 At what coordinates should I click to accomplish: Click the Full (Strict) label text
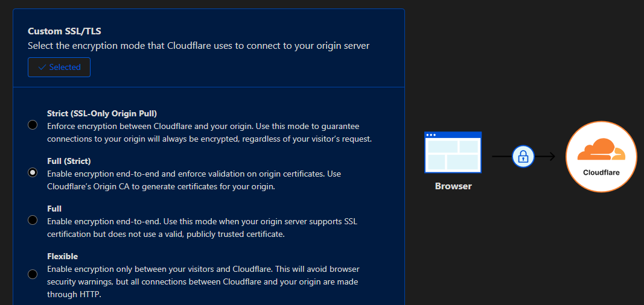pyautogui.click(x=69, y=161)
